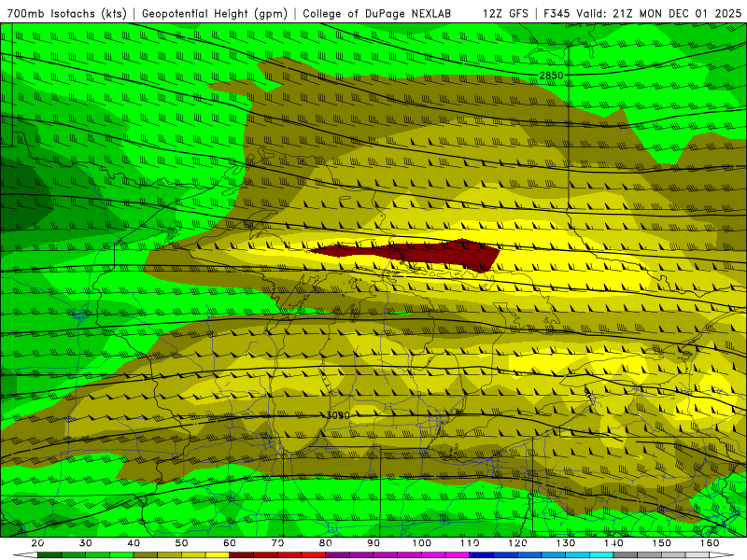Image resolution: width=747 pixels, height=560 pixels.
Task: Click the '30' value on the color scale
Action: tap(86, 543)
